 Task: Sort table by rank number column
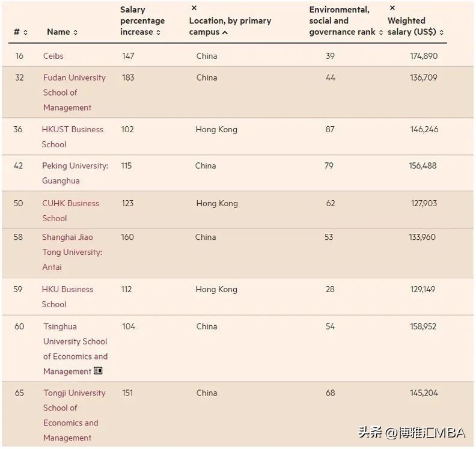26,32
